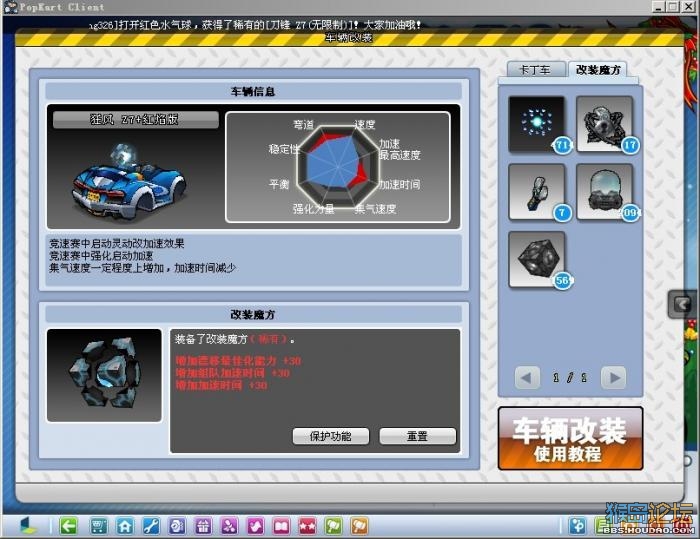Click the game logo at toolbar left end
700x539 pixels.
tap(29, 526)
